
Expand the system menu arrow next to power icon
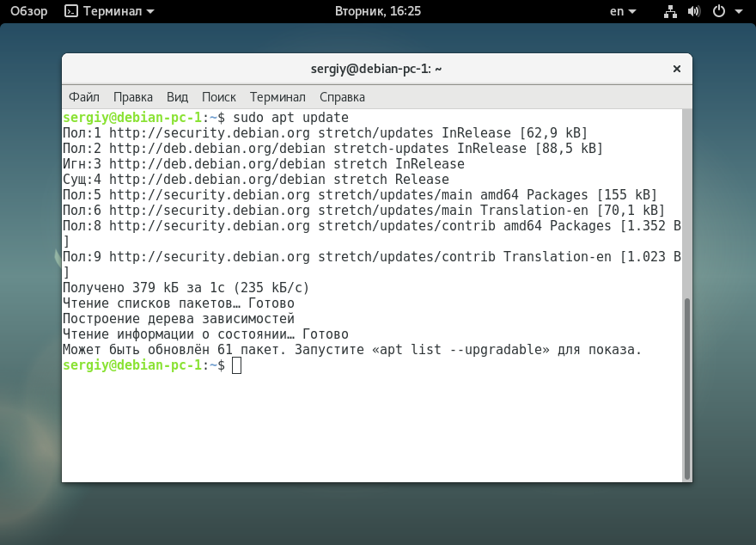click(x=739, y=11)
